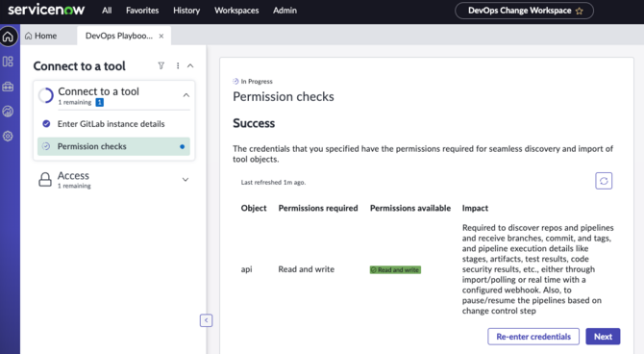
Task: Expand the Access stage
Action: click(186, 180)
